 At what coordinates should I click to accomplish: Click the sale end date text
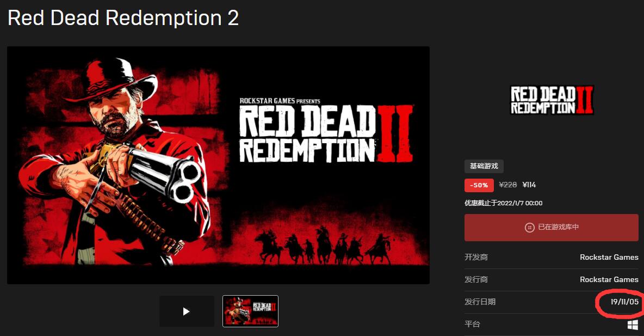tap(504, 203)
